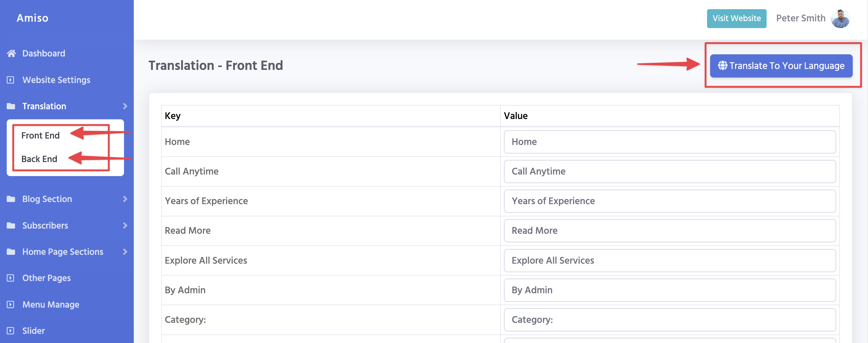Go to Menu Manage
This screenshot has width=868, height=343.
click(51, 304)
